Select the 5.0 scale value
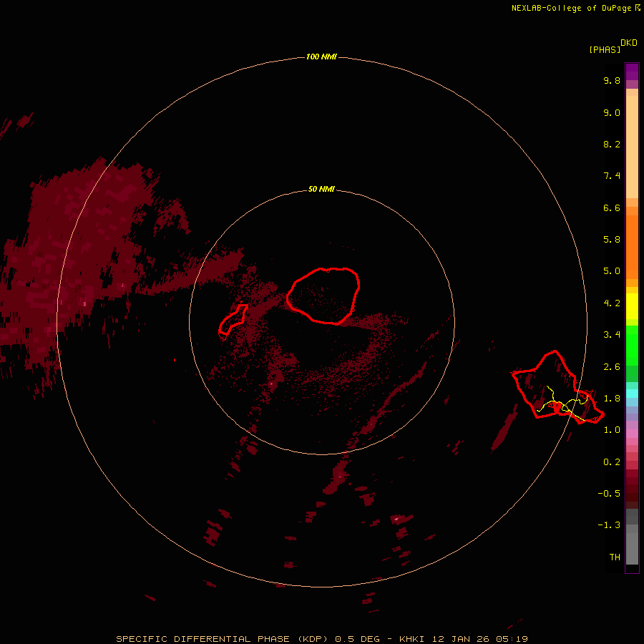This screenshot has height=644, width=644. pyautogui.click(x=612, y=271)
